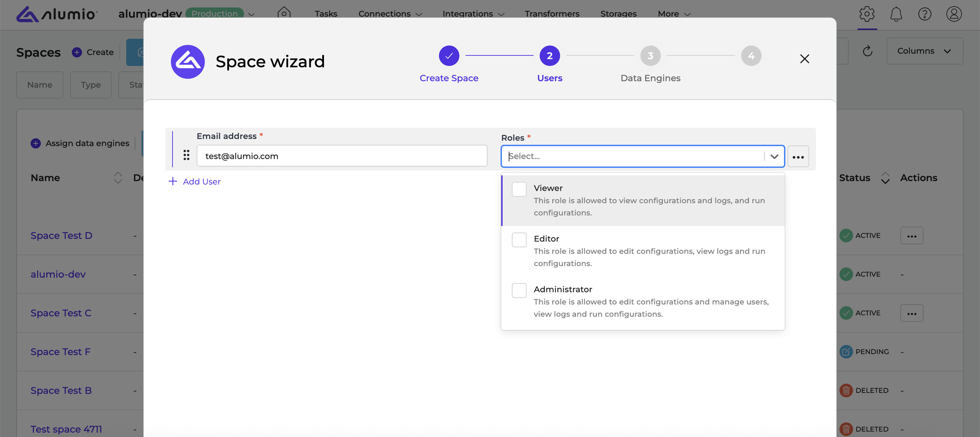Screen dimensions: 980x437
Task: Check the Administrator role checkbox
Action: 519,290
